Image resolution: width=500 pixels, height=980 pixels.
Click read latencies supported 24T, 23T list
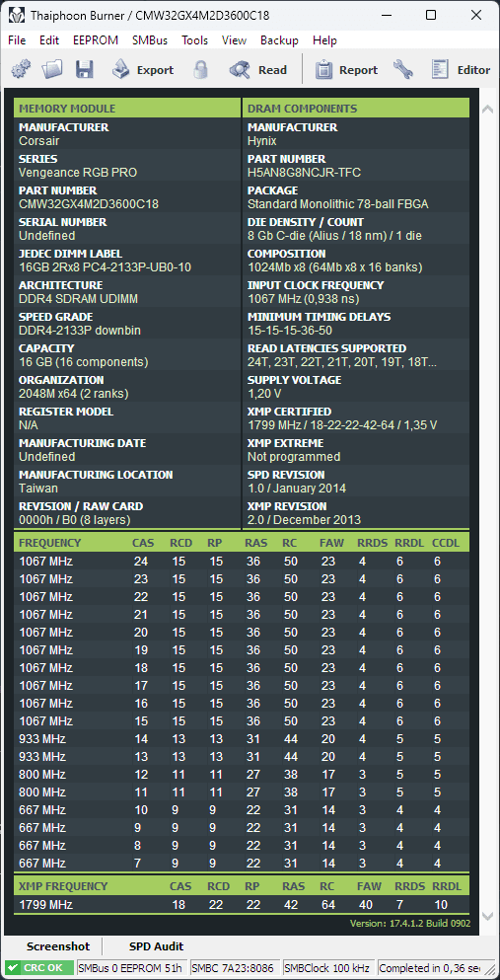(x=342, y=362)
